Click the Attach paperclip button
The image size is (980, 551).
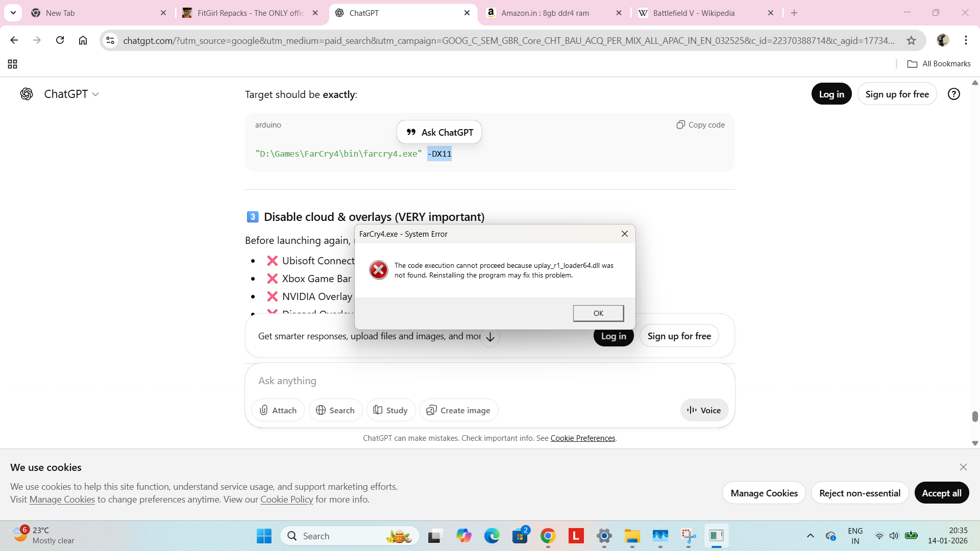point(278,410)
